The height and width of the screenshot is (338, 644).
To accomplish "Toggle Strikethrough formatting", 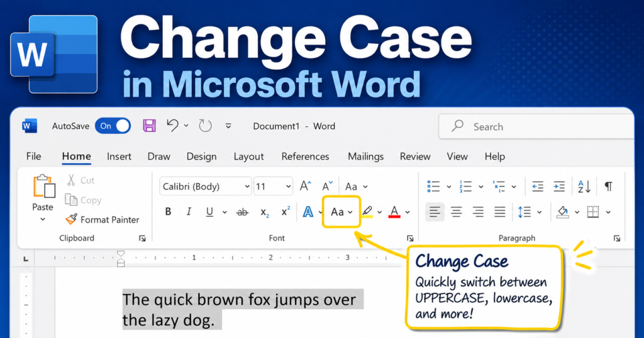I will pos(243,212).
